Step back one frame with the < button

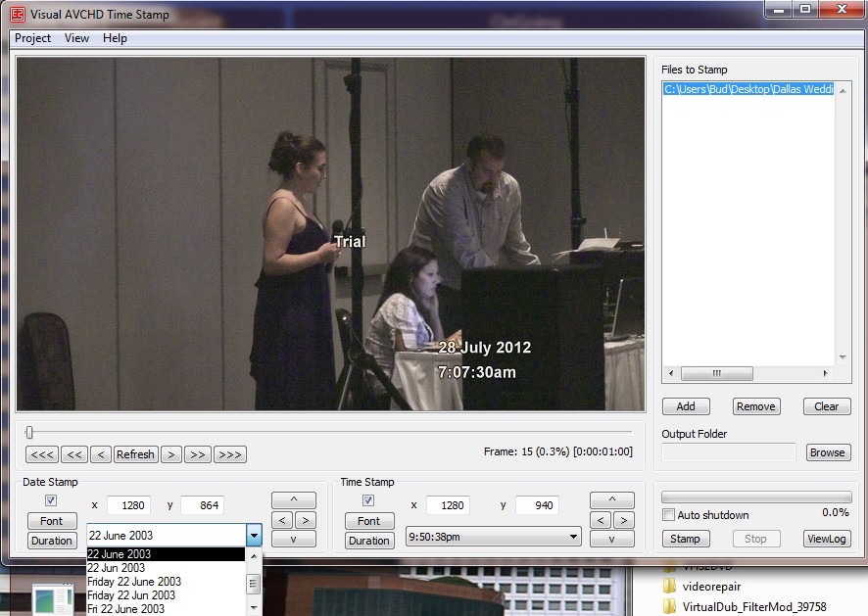tap(101, 454)
